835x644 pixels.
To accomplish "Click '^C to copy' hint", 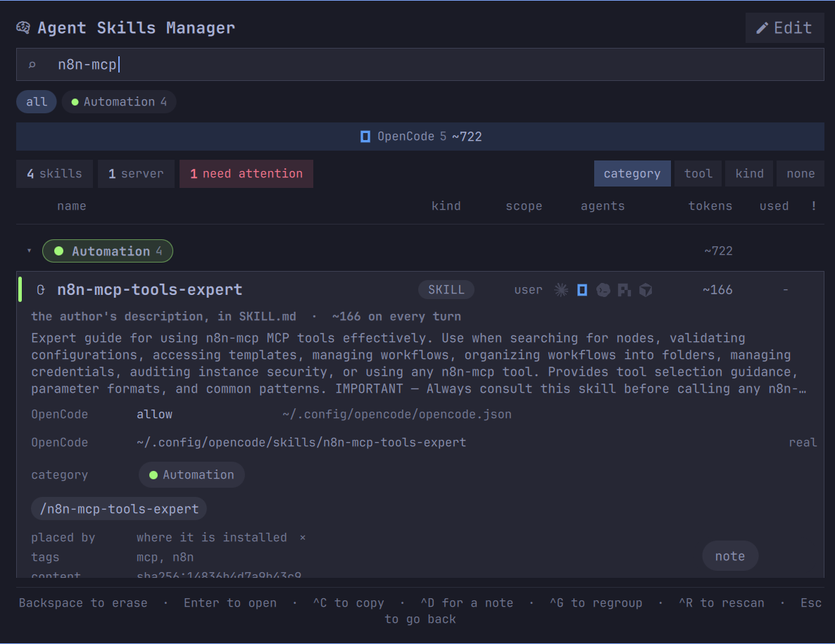I will click(x=349, y=603).
